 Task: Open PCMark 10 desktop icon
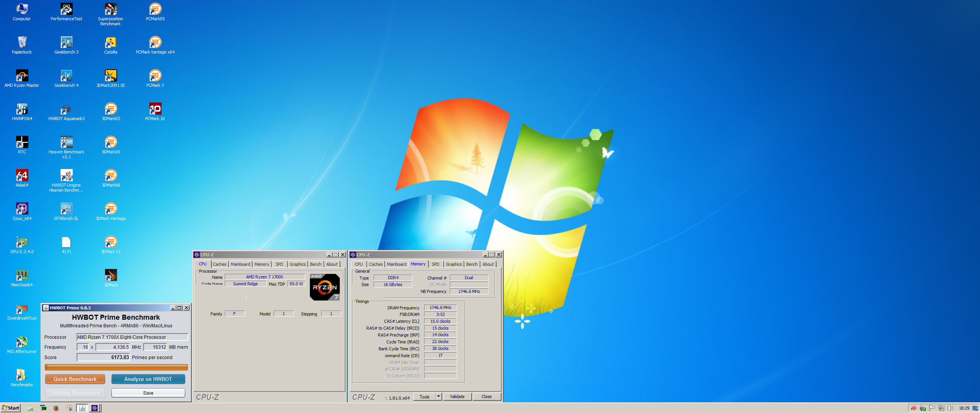pos(155,112)
